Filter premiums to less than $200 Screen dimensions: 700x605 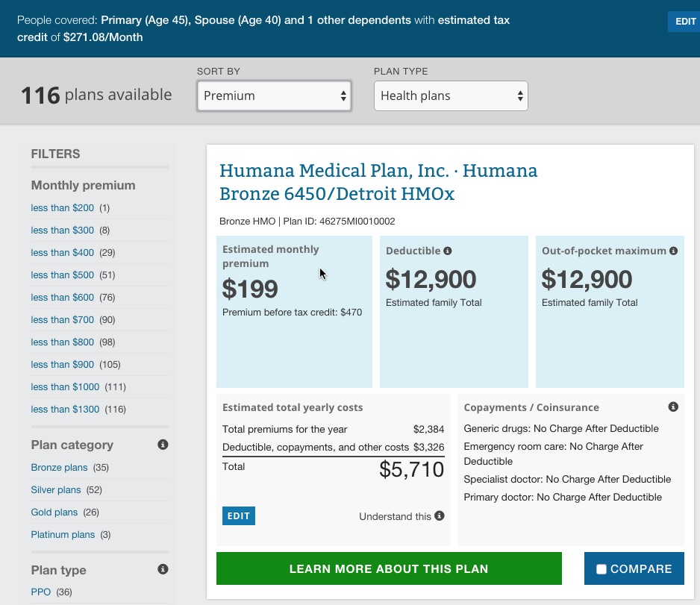(62, 208)
